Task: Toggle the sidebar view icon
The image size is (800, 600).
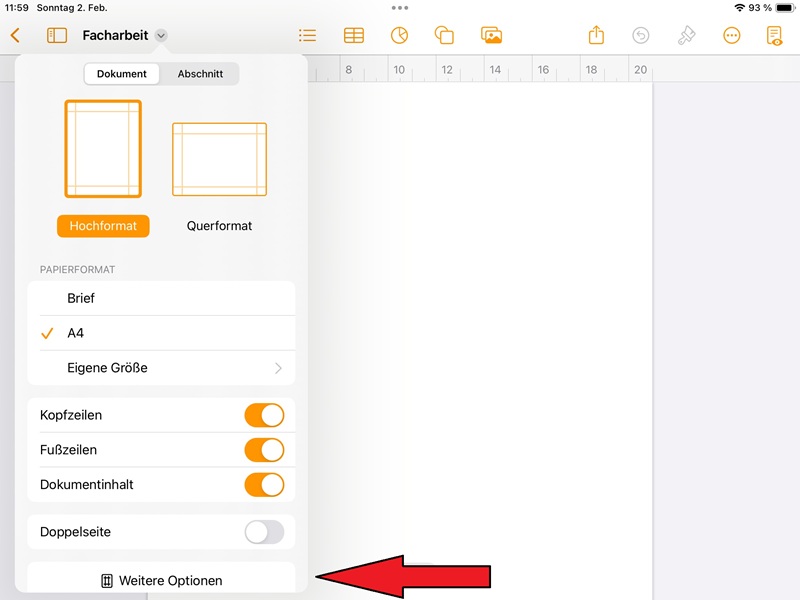Action: click(57, 35)
